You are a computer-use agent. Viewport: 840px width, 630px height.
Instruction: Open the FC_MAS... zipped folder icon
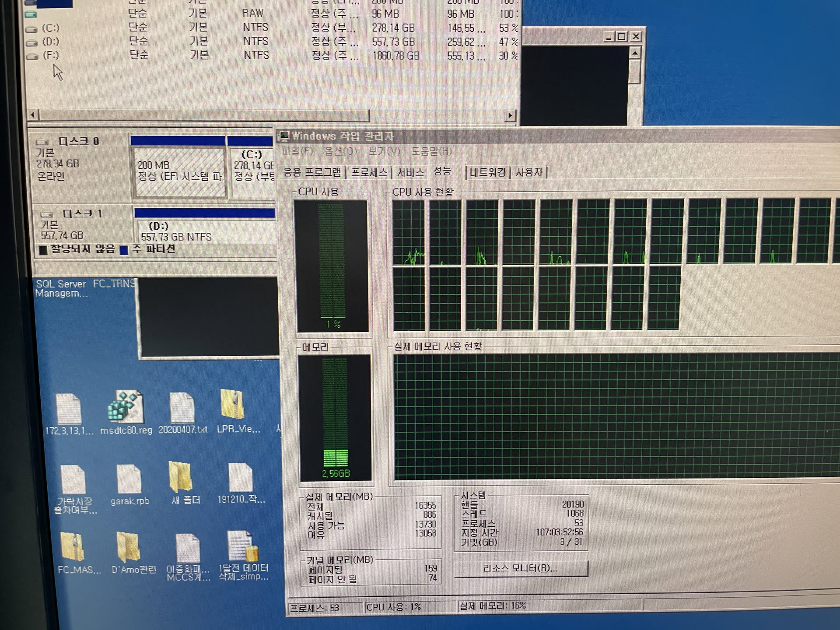(73, 547)
